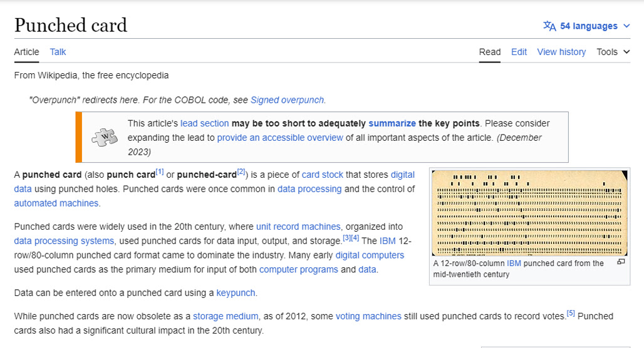Expand the Tools menu
The height and width of the screenshot is (348, 644).
(x=613, y=52)
